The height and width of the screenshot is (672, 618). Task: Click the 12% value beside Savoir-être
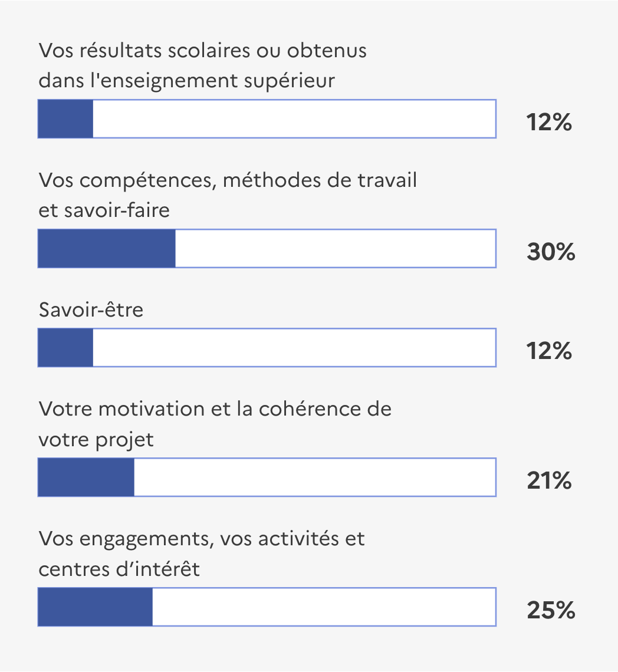[x=550, y=351]
